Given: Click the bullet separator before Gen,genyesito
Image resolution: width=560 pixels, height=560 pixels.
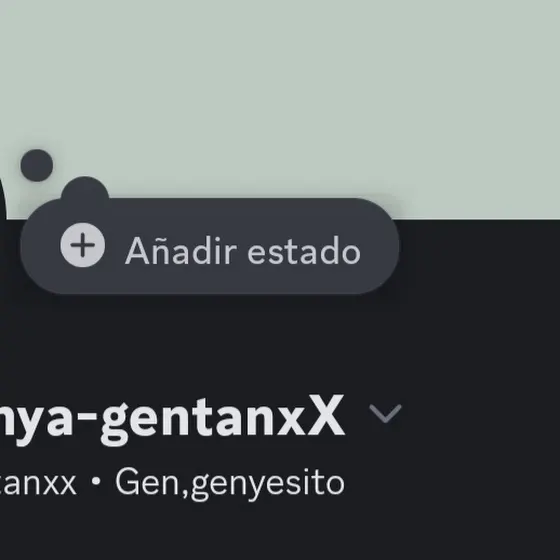Looking at the screenshot, I should tap(95, 481).
